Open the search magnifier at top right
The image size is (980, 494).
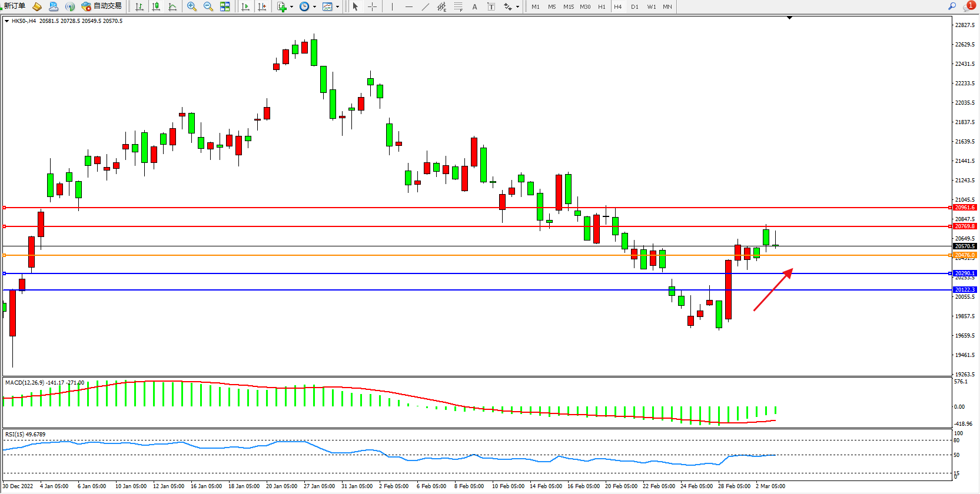point(952,6)
